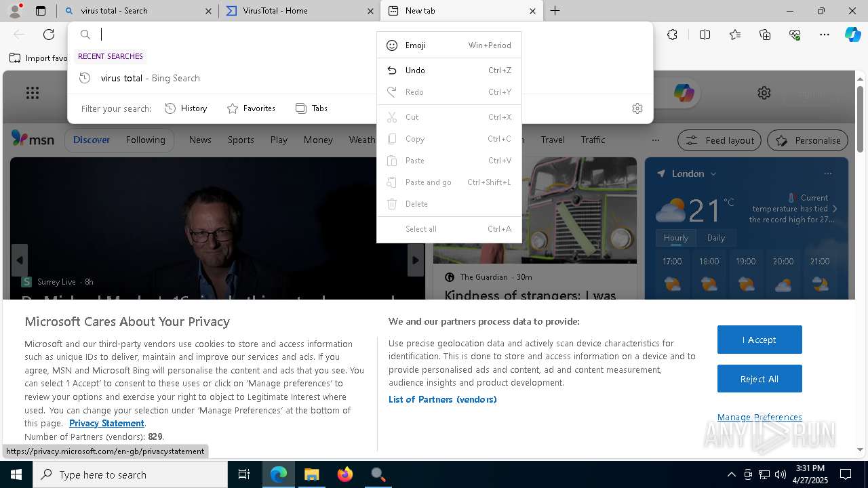Open Discover feed tab
Image resolution: width=868 pixels, height=488 pixels.
pyautogui.click(x=92, y=140)
